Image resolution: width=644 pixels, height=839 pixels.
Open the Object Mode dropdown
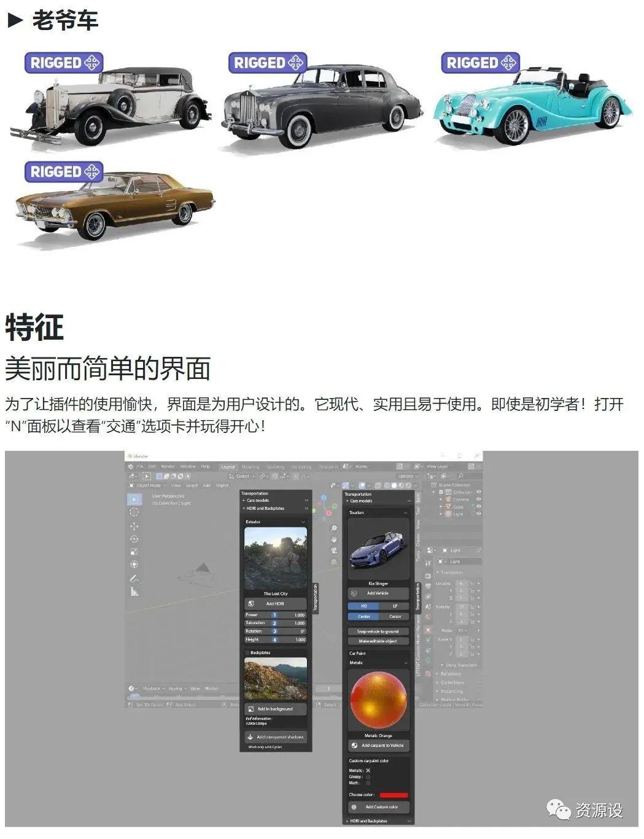[147, 485]
